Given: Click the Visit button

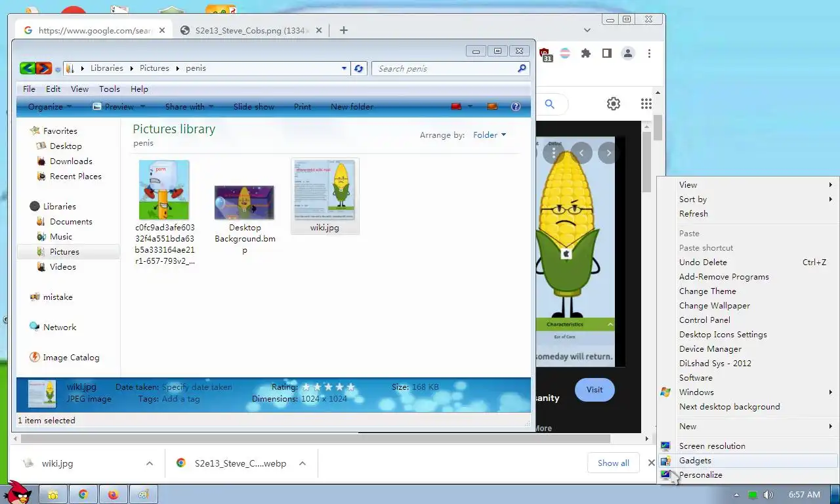Looking at the screenshot, I should click(595, 389).
